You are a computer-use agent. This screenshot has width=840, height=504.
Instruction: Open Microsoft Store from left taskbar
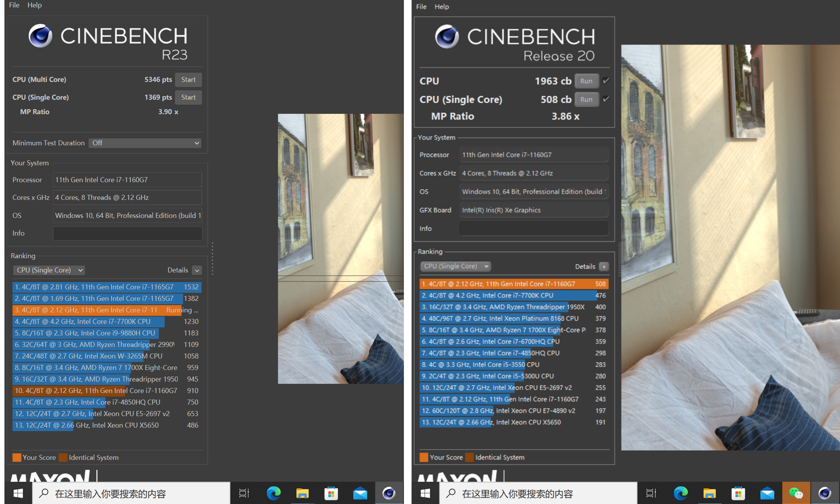pos(331,493)
